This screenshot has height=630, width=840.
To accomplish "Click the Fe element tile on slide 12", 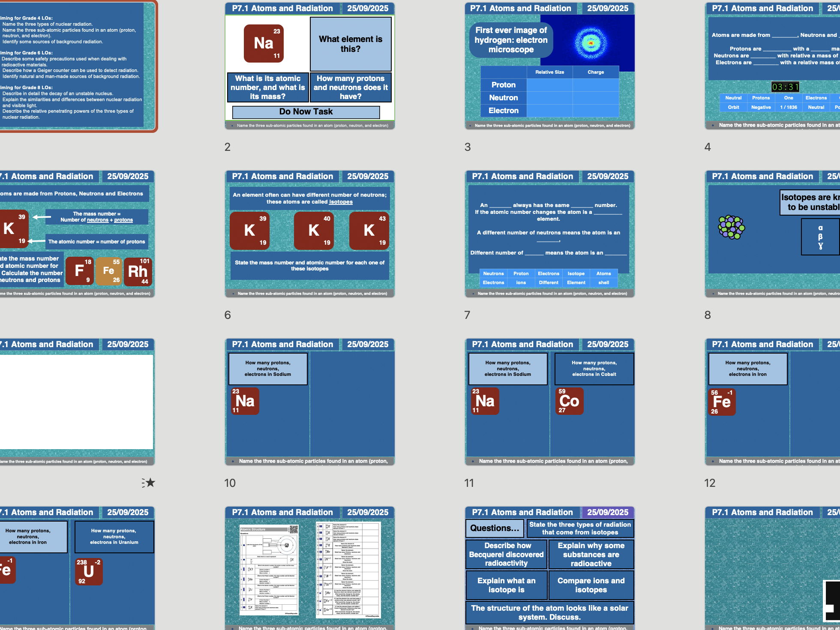I will 723,402.
